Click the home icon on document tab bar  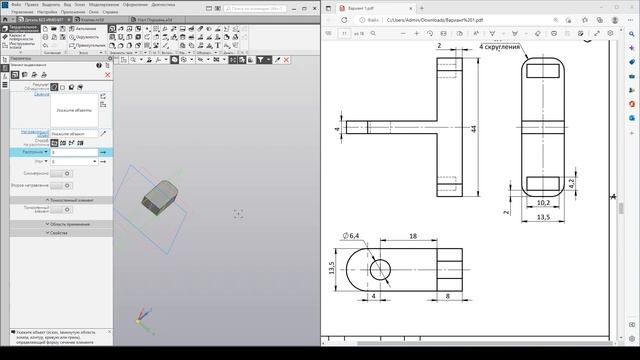(x=5, y=19)
